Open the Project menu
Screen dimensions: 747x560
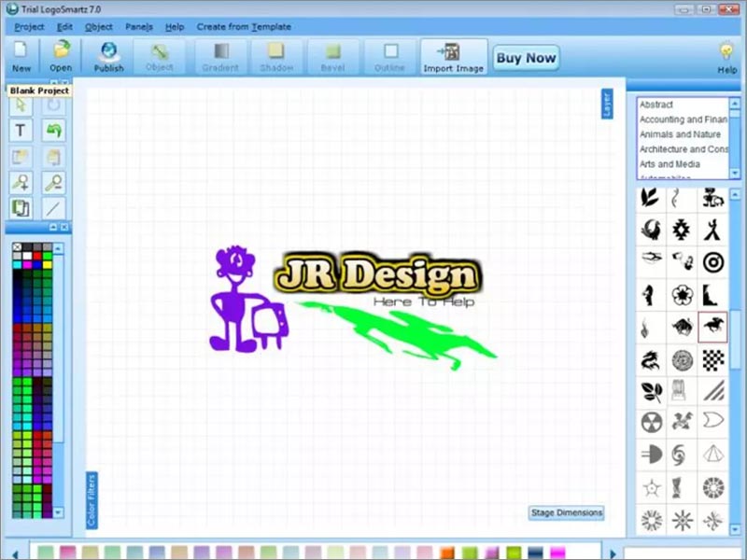[28, 27]
